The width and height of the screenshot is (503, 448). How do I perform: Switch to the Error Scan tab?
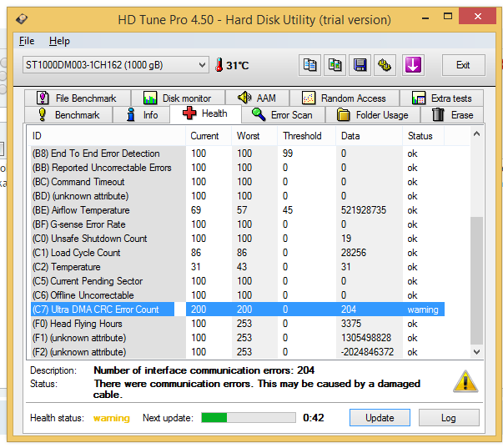coord(284,115)
